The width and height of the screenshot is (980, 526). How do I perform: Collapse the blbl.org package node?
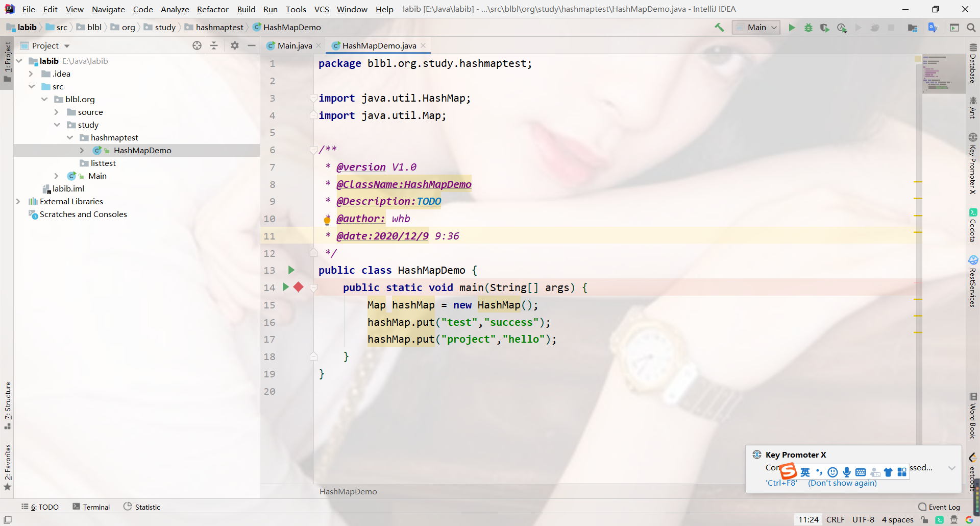(44, 99)
